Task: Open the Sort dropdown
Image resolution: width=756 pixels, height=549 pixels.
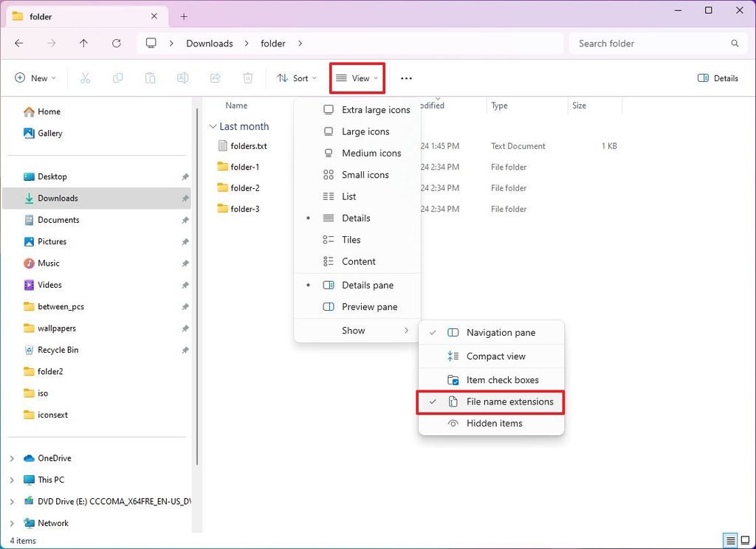Action: (x=298, y=77)
